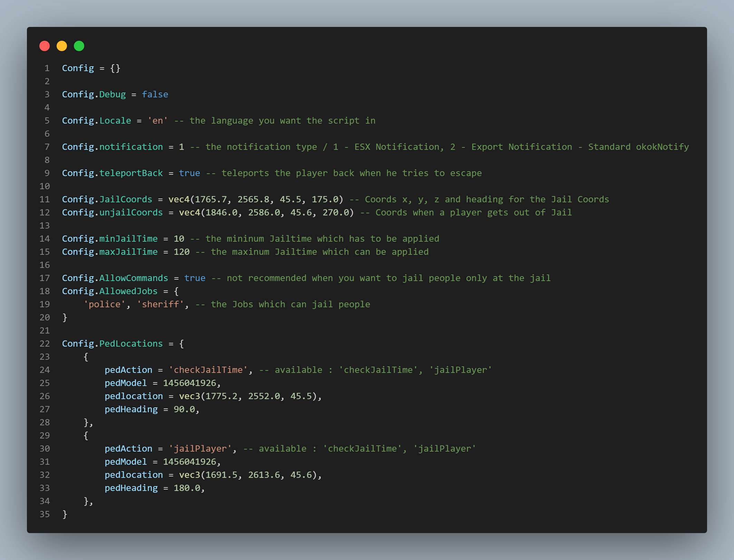This screenshot has height=560, width=734.
Task: Click 'Config.PedLocations' on line 22
Action: pos(112,344)
